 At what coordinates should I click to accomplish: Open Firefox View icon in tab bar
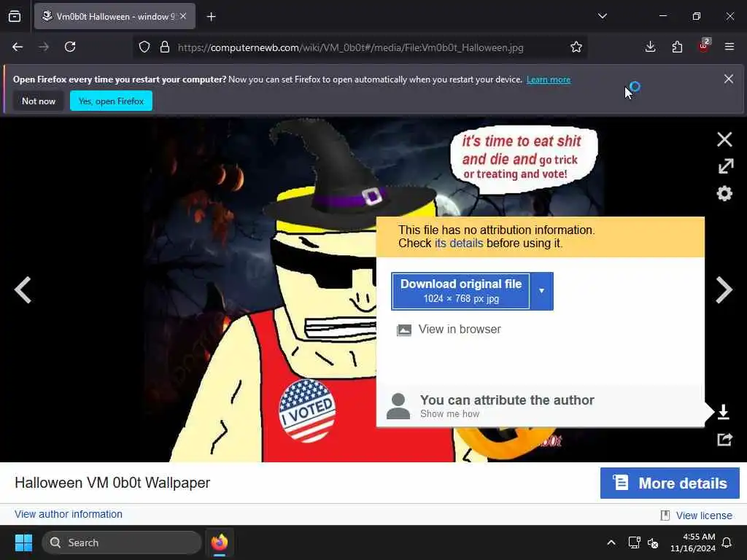click(15, 17)
